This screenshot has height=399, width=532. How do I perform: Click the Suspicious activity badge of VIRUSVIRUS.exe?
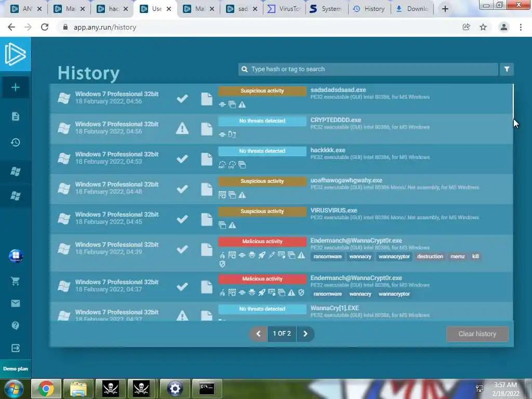coord(262,211)
